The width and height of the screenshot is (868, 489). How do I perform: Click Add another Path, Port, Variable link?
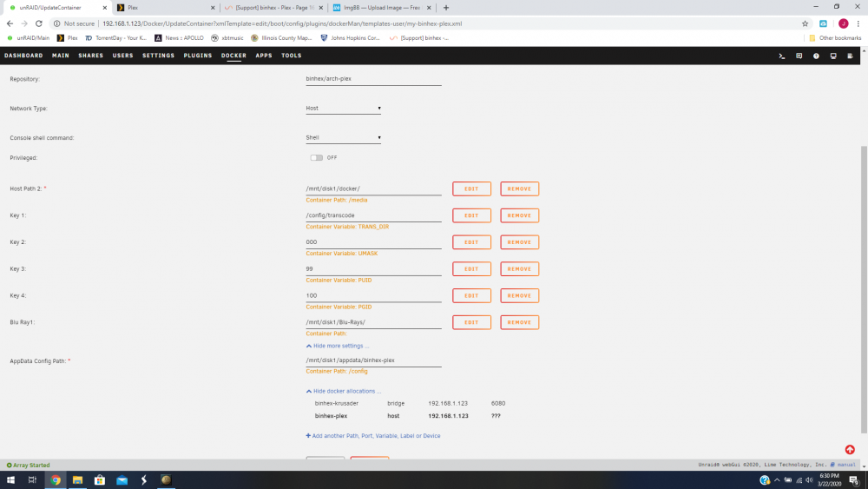[x=373, y=436]
